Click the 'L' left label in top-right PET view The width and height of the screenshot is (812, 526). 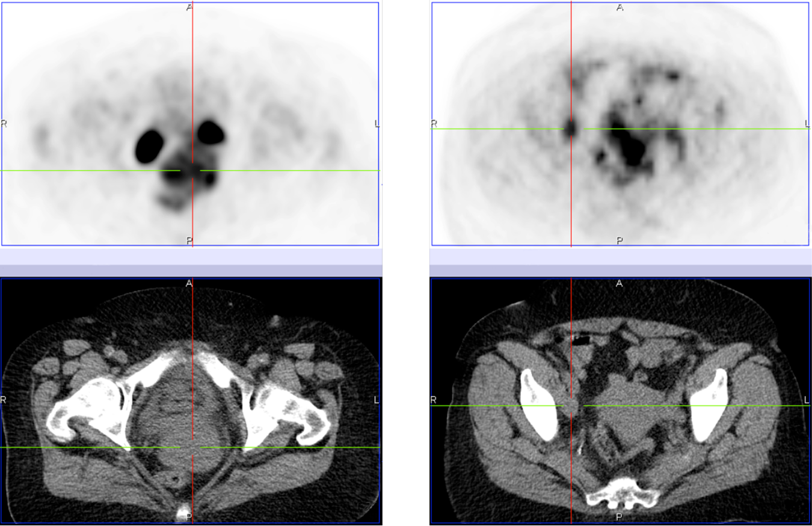(808, 124)
